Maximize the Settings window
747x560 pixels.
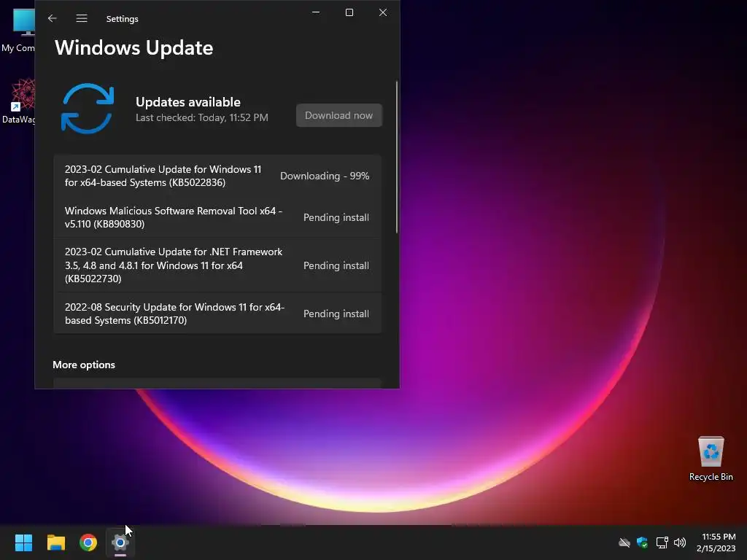click(349, 12)
